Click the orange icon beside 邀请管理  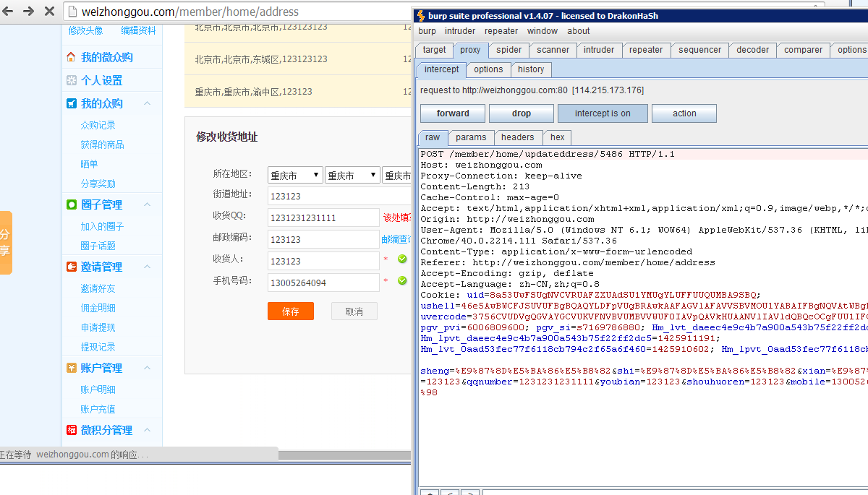[x=71, y=267]
